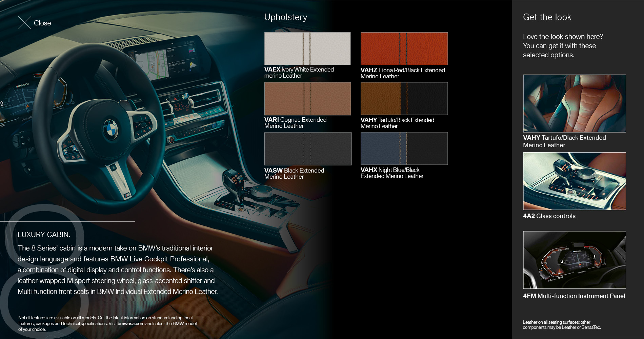Viewport: 644px width, 339px height.
Task: Choose the VAHY Tartufo/Black swatch in Upholstery
Action: [404, 99]
